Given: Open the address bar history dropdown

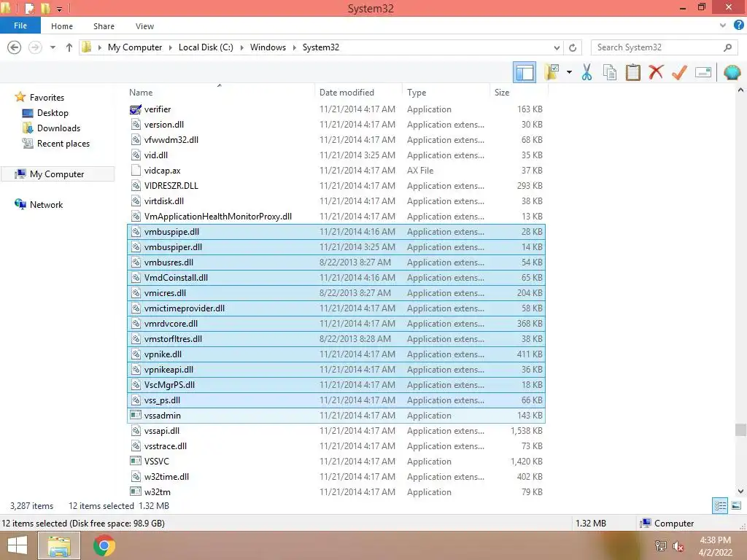Looking at the screenshot, I should (557, 47).
